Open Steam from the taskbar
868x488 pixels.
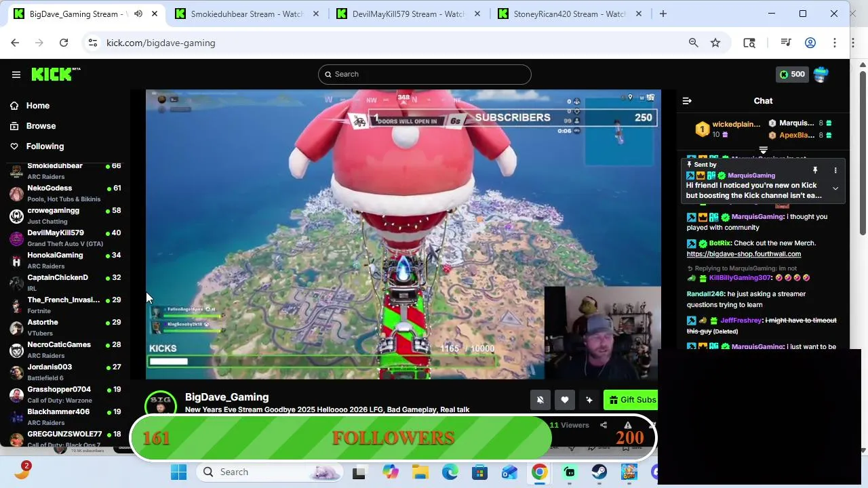click(599, 472)
